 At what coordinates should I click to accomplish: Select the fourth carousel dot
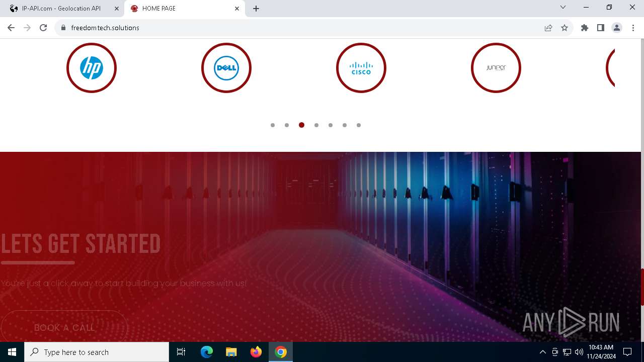pyautogui.click(x=316, y=125)
